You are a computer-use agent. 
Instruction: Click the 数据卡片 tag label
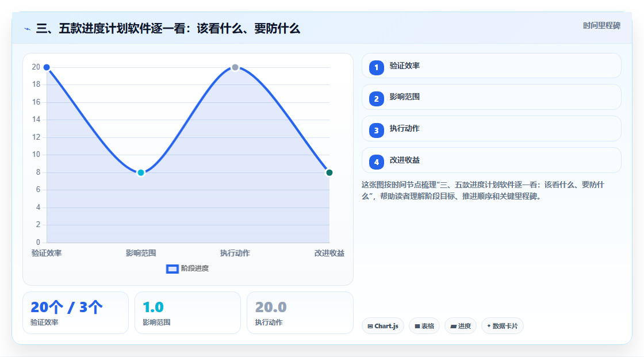click(505, 326)
